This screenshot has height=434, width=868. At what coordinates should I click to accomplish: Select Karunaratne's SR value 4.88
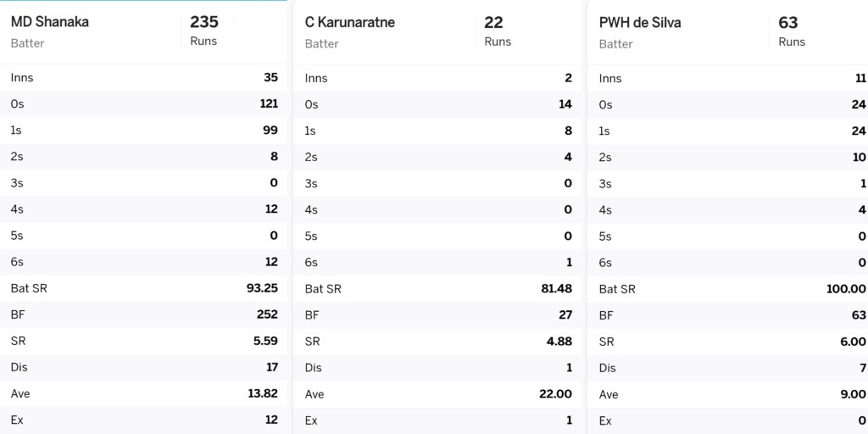(559, 342)
